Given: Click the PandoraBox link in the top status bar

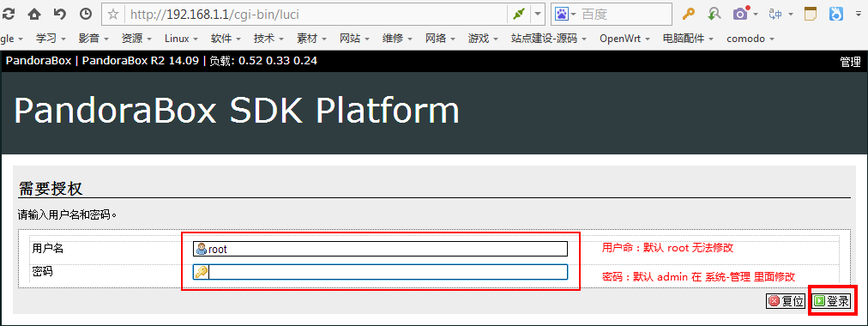Looking at the screenshot, I should pos(39,61).
